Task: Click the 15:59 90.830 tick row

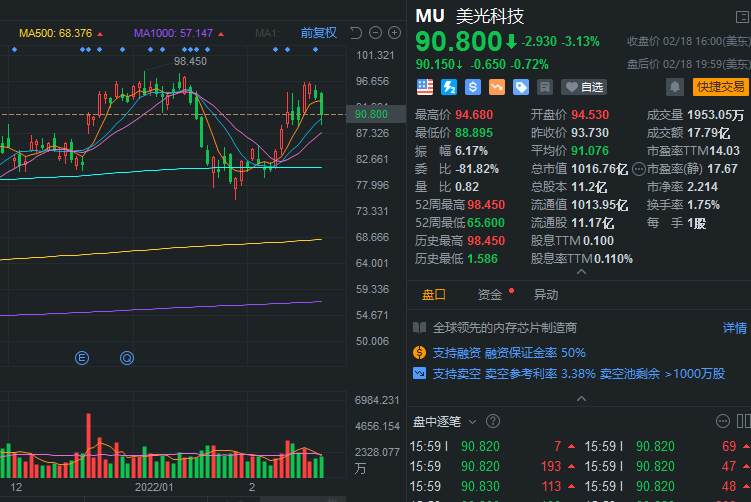Action: (x=492, y=486)
